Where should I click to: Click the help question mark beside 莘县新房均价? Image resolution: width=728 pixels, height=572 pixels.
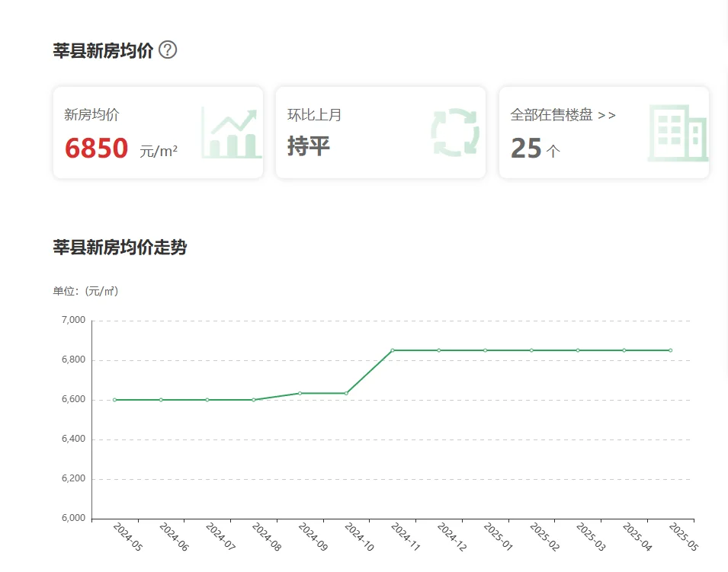click(168, 50)
